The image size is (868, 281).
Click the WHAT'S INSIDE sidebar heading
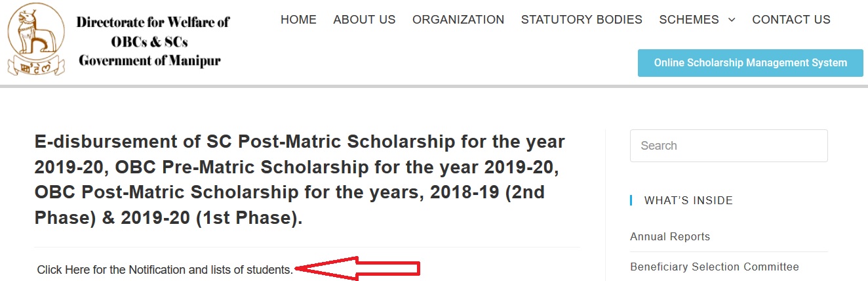coord(688,200)
